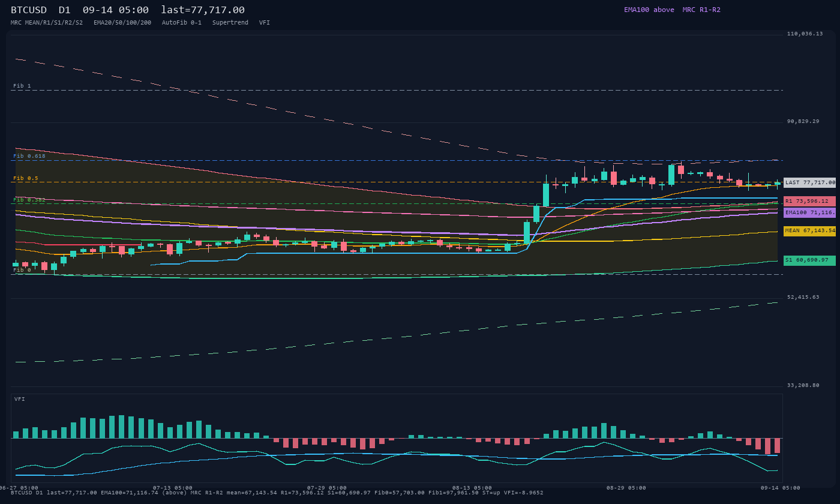Click the EMA100 71,116 price tag
Image resolution: width=840 pixels, height=504 pixels.
pyautogui.click(x=809, y=212)
